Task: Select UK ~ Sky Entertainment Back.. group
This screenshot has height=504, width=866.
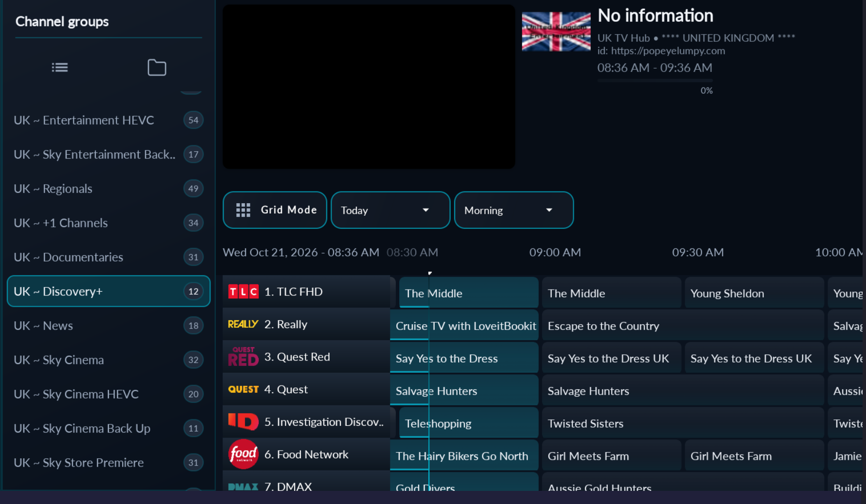Action: coord(108,155)
